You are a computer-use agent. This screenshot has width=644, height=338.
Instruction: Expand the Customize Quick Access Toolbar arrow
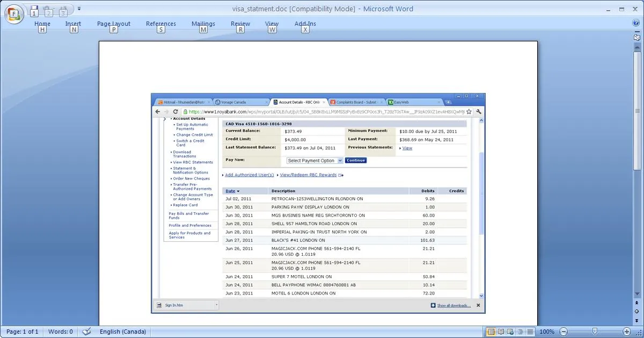[x=79, y=9]
